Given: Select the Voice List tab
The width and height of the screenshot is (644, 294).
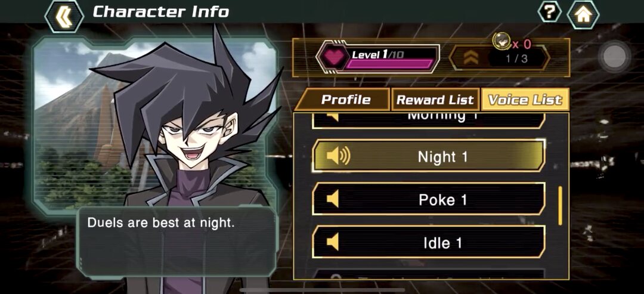Looking at the screenshot, I should click(525, 100).
